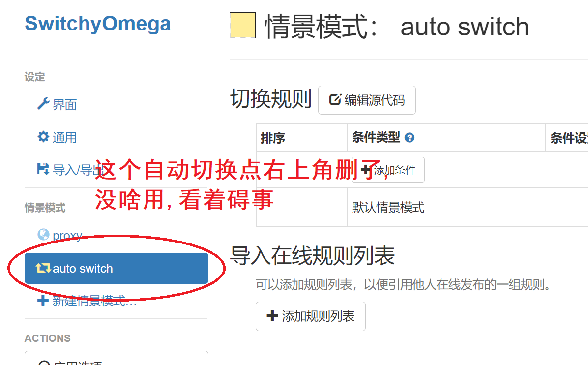
Task: Click the SwitchyOmega title link
Action: 97,24
